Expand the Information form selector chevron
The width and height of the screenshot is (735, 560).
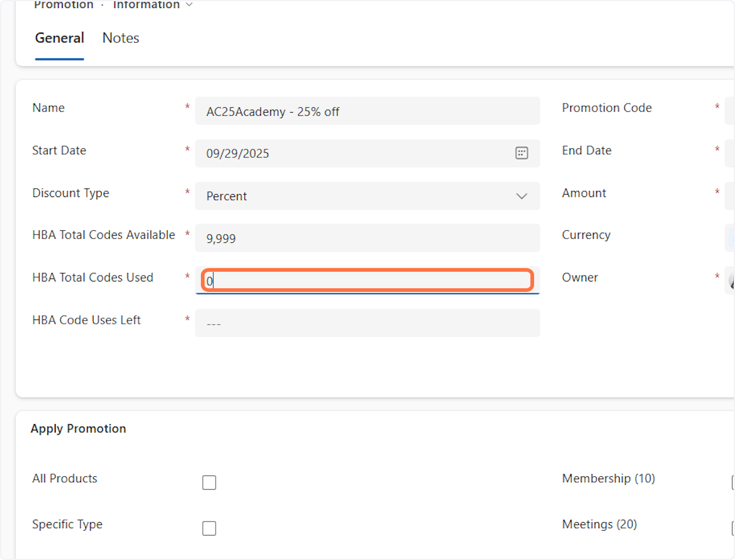(189, 5)
